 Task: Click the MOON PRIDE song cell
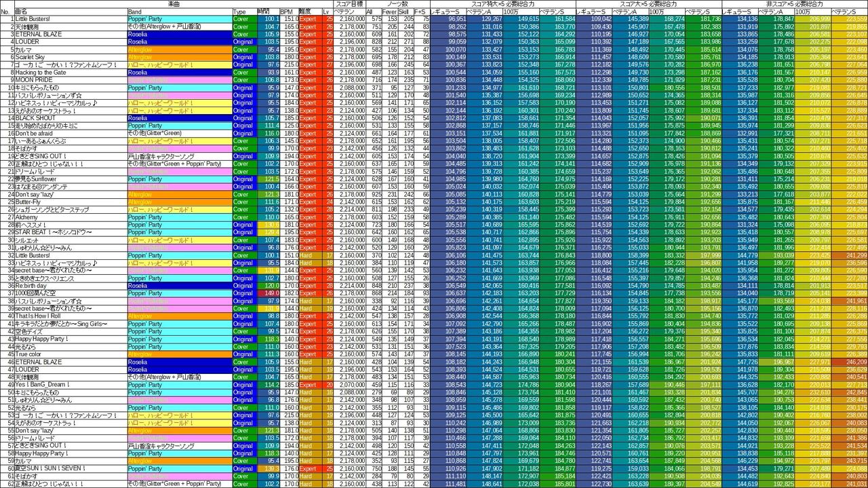coord(70,79)
